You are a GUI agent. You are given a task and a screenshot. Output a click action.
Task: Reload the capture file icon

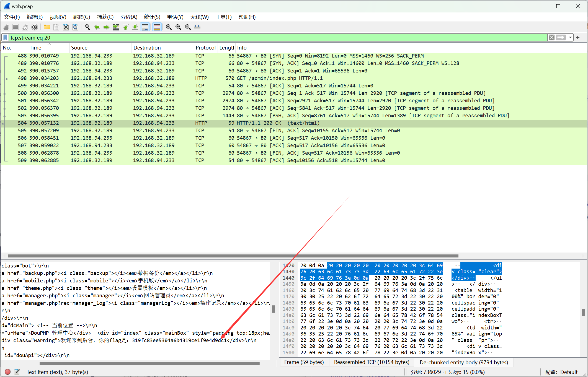click(75, 27)
